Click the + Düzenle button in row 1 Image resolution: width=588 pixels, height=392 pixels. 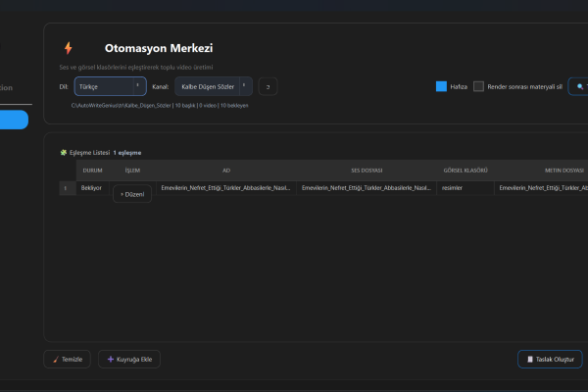tap(132, 194)
